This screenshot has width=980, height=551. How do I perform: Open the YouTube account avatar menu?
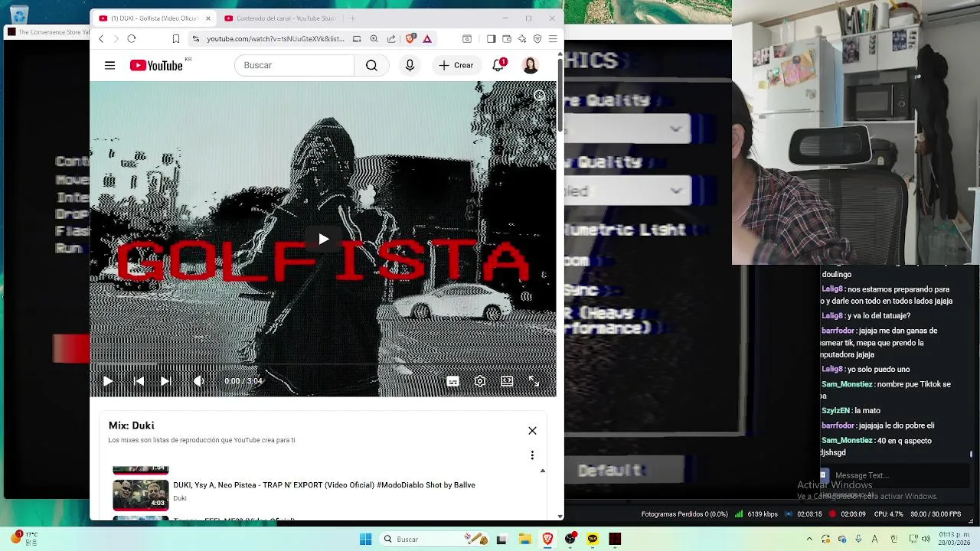[x=531, y=66]
